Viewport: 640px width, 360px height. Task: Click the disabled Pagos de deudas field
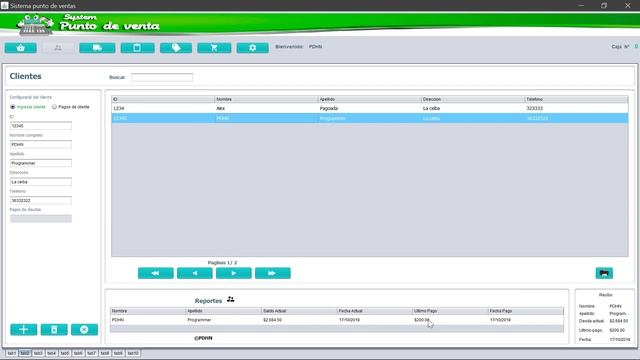pos(41,219)
